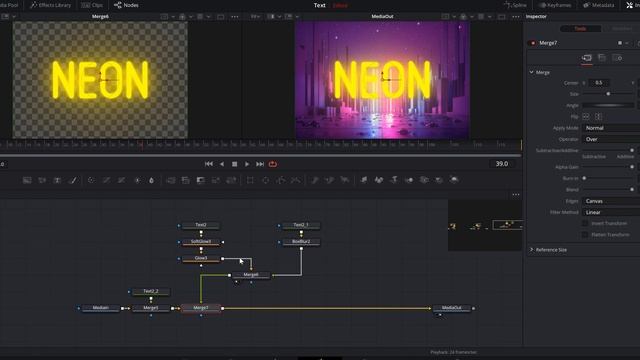This screenshot has width=640, height=360.
Task: Click the Center X value field
Action: 599,83
